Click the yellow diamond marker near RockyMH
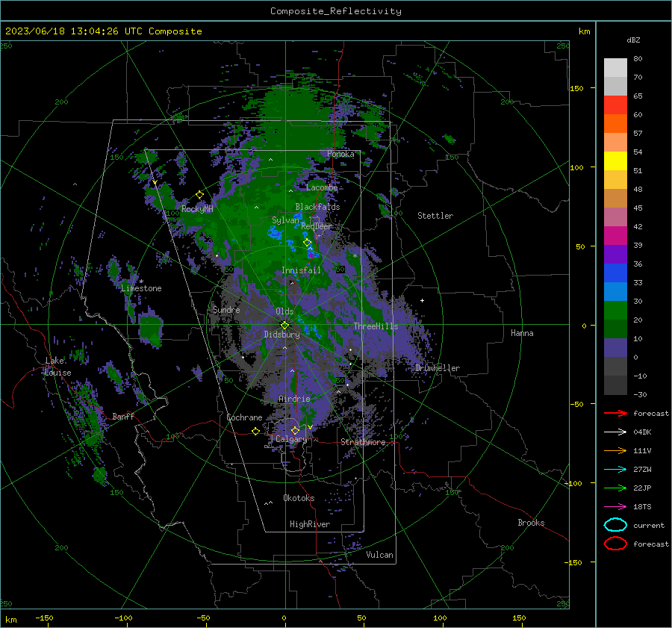 (x=199, y=195)
